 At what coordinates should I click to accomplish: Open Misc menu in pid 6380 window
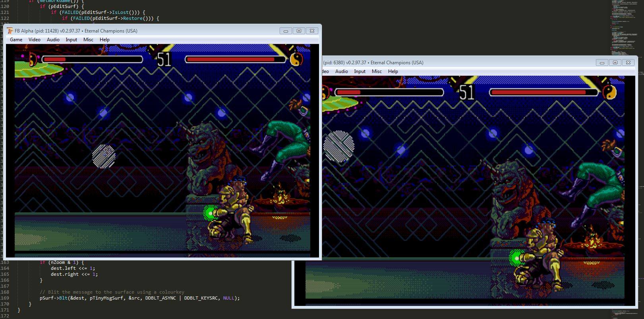click(377, 71)
